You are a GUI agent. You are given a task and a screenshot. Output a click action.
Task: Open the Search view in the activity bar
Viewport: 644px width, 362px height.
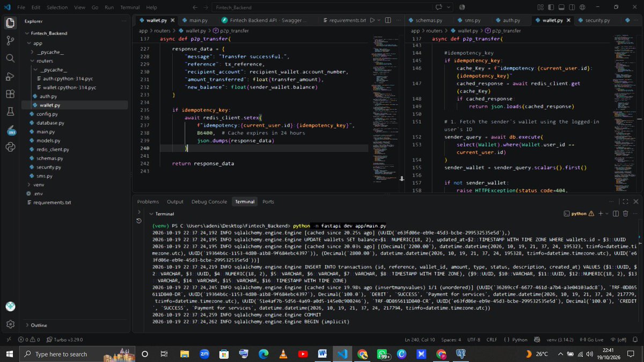click(x=10, y=58)
